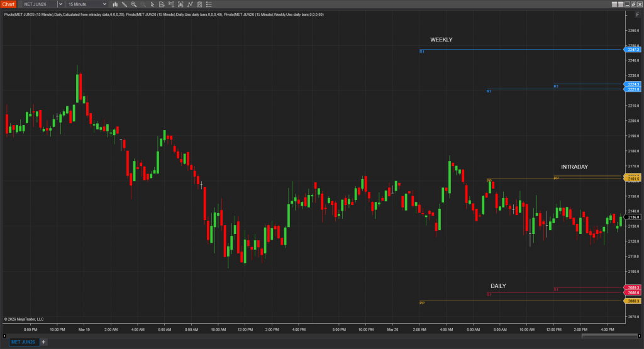Open the Data Series dialog icon
644x349 pixels.
(181, 4)
